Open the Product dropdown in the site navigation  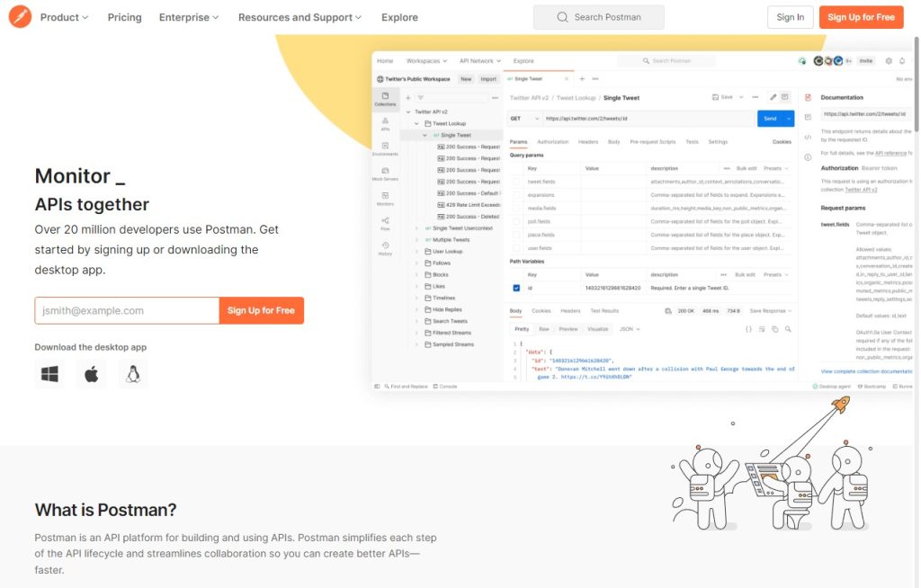point(64,17)
